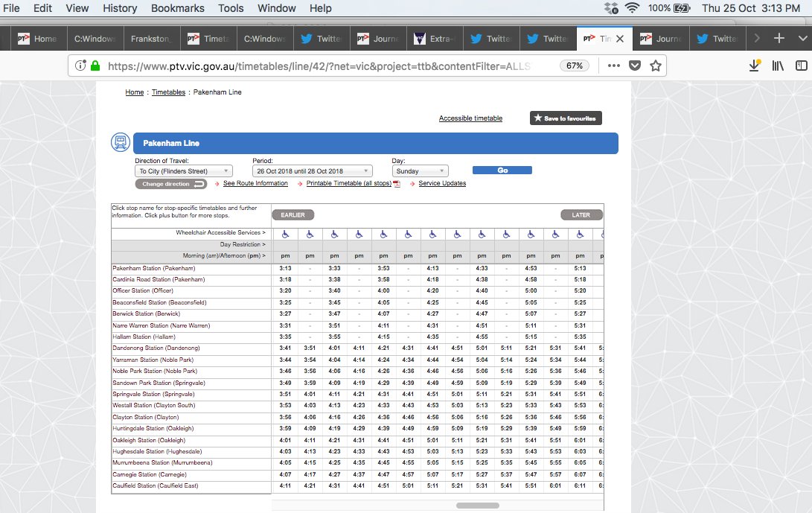
Task: Open the View menu
Action: pos(77,8)
